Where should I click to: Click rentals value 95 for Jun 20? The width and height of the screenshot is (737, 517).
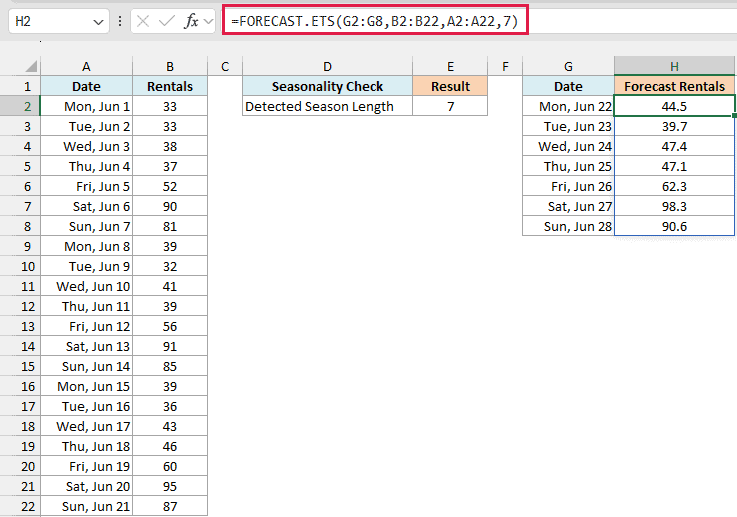point(170,486)
